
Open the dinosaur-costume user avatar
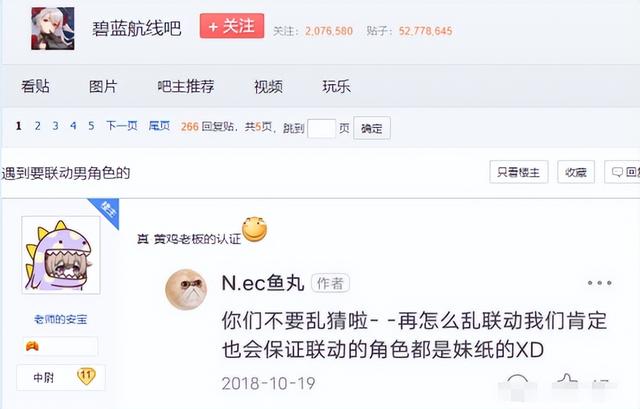pyautogui.click(x=61, y=255)
